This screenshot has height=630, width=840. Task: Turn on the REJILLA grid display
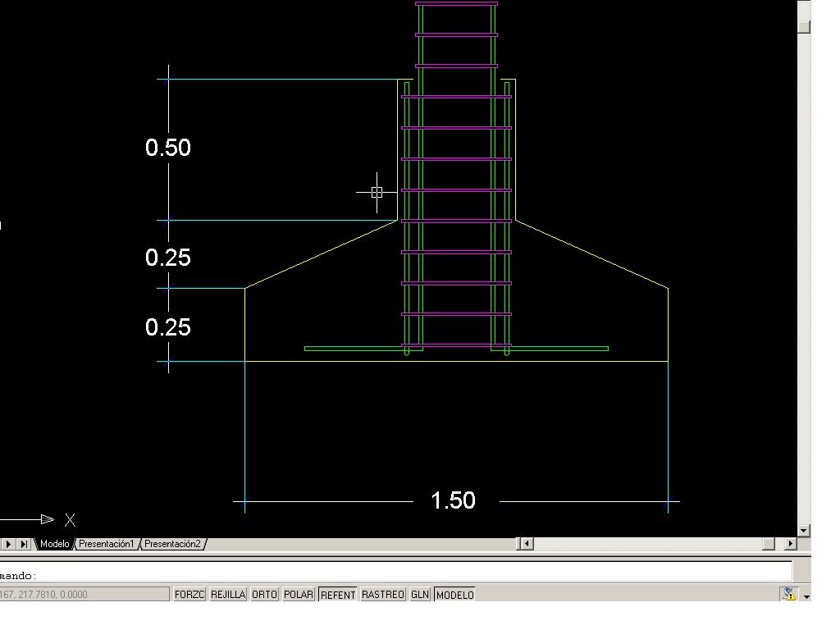click(x=230, y=594)
